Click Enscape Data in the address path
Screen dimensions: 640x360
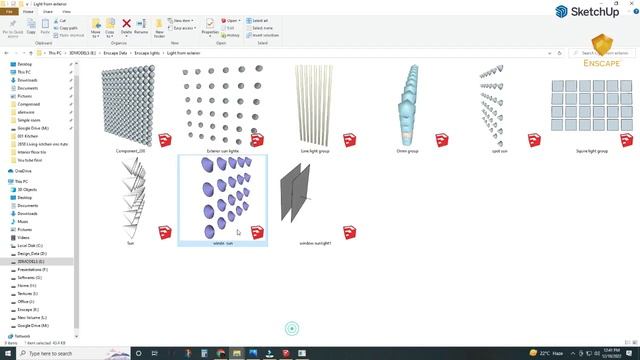(x=115, y=53)
